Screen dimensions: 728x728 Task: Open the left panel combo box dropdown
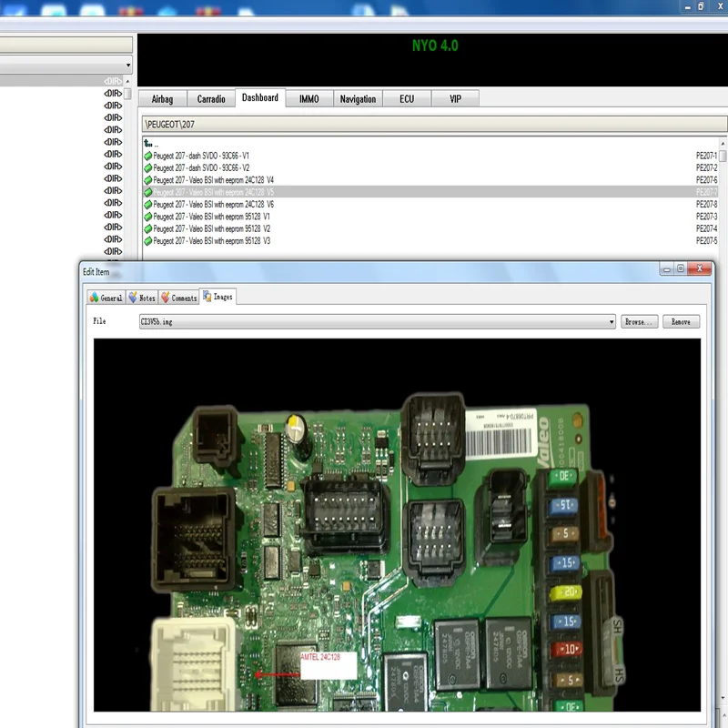tap(128, 65)
